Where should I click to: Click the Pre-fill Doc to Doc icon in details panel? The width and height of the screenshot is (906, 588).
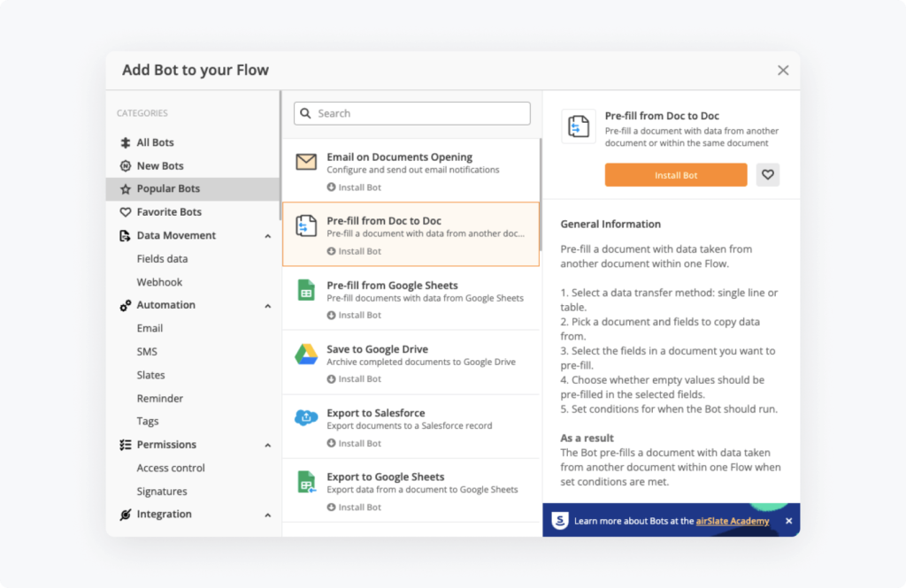click(x=579, y=127)
